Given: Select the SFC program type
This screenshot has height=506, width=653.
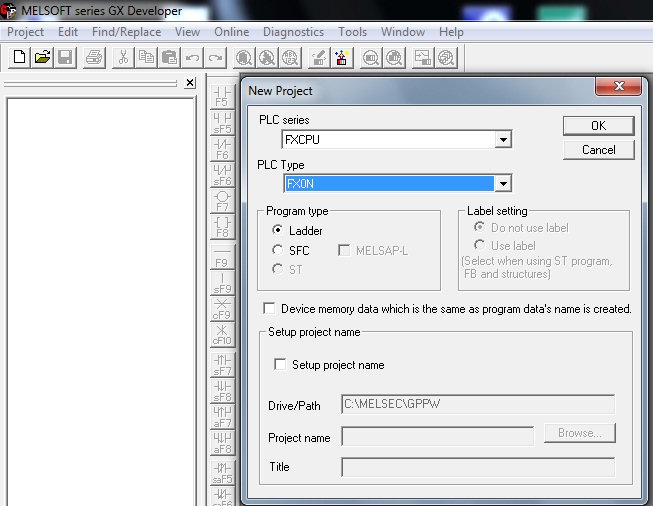Looking at the screenshot, I should pos(278,250).
